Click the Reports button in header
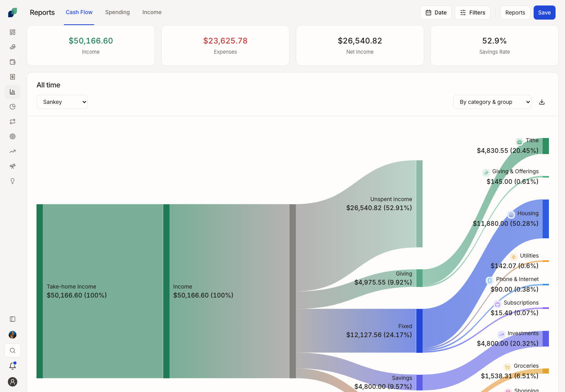565x392 pixels. 515,13
